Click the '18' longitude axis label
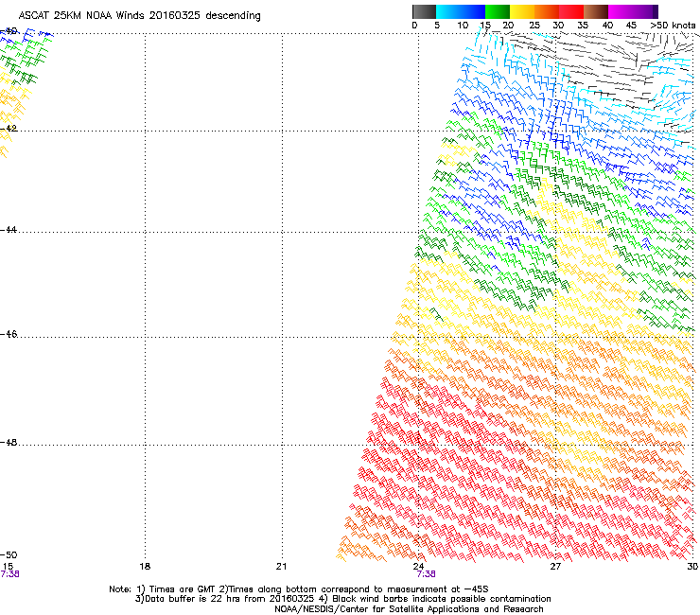This screenshot has width=700, height=615. (x=145, y=567)
